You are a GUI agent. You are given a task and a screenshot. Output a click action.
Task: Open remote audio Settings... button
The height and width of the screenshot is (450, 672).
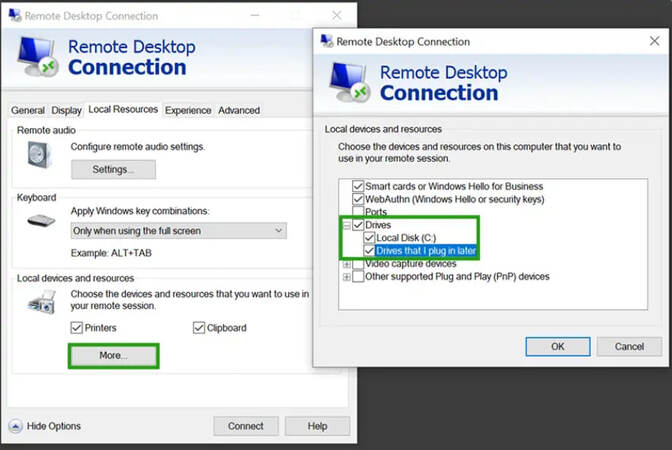[113, 169]
